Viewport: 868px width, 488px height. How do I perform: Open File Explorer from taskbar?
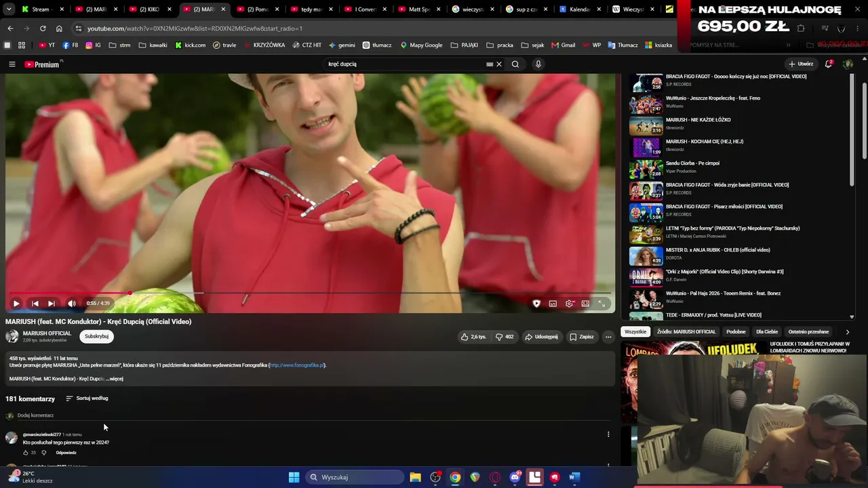tap(415, 477)
